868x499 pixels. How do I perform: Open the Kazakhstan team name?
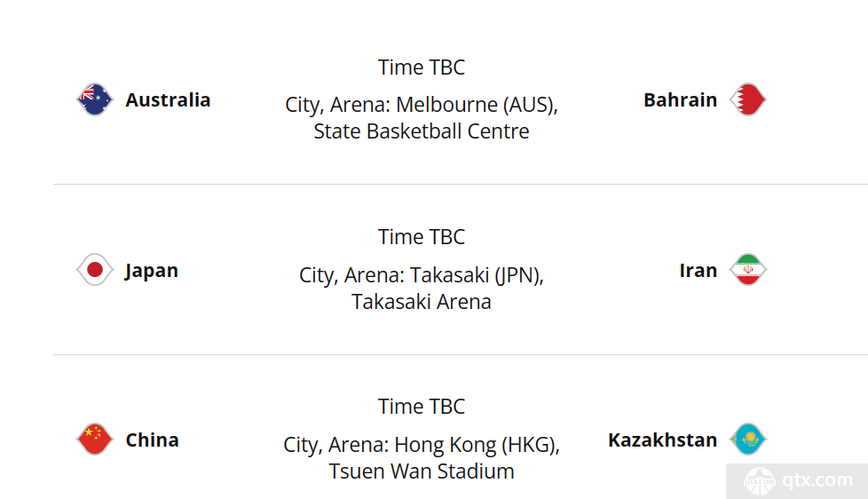point(663,440)
